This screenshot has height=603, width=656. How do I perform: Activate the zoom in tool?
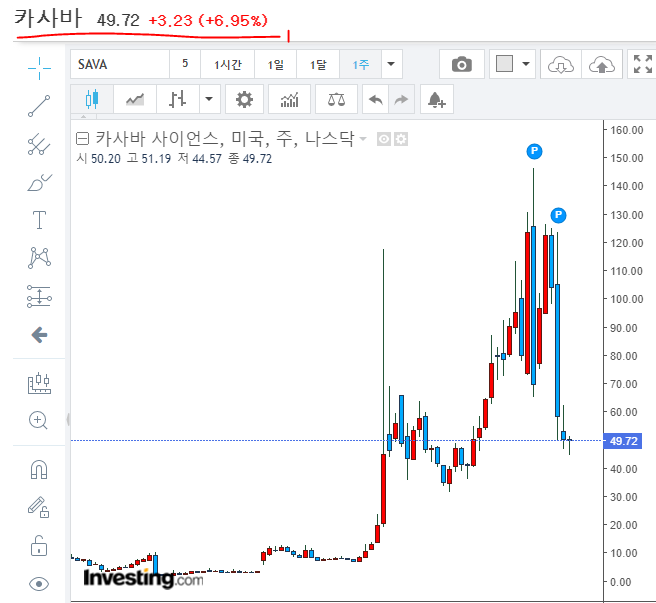click(38, 420)
